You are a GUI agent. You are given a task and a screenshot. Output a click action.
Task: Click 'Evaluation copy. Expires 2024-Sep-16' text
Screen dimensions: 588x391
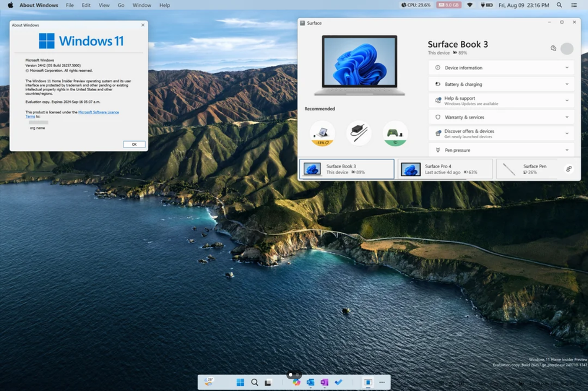coord(62,102)
